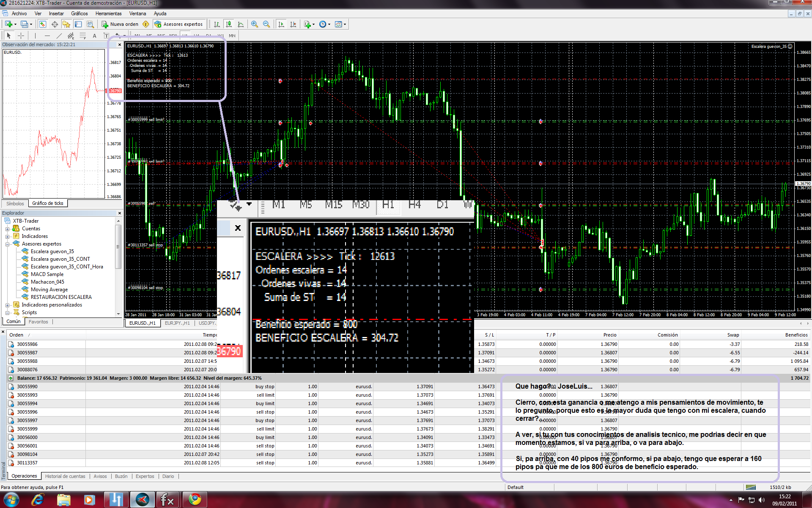Expand the Indicadores personalizados tree node
The height and width of the screenshot is (508, 812).
click(x=7, y=305)
